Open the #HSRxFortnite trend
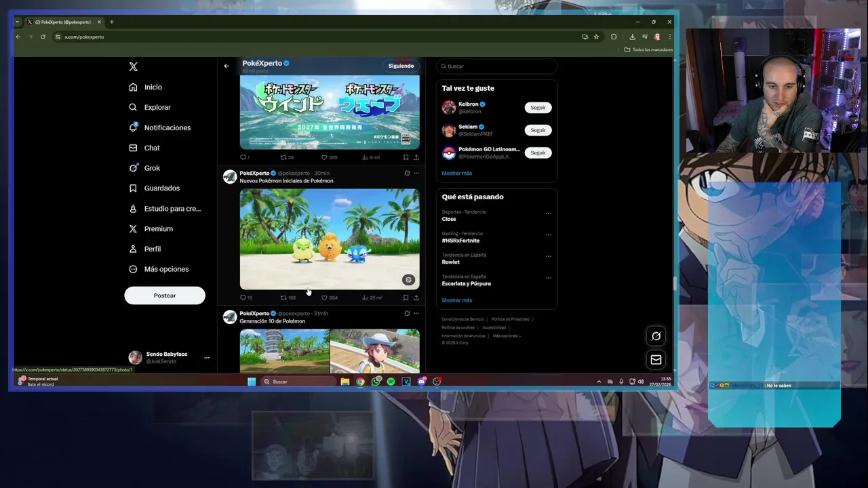Viewport: 868px width, 488px height. pyautogui.click(x=460, y=241)
